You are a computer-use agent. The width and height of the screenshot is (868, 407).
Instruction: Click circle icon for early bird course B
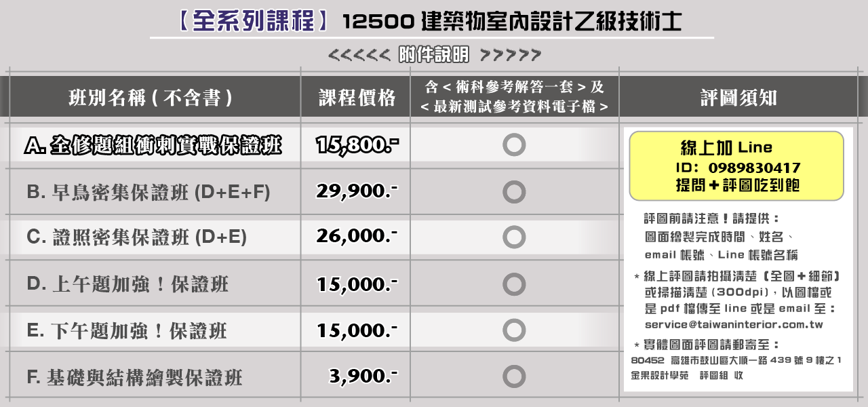point(514,192)
